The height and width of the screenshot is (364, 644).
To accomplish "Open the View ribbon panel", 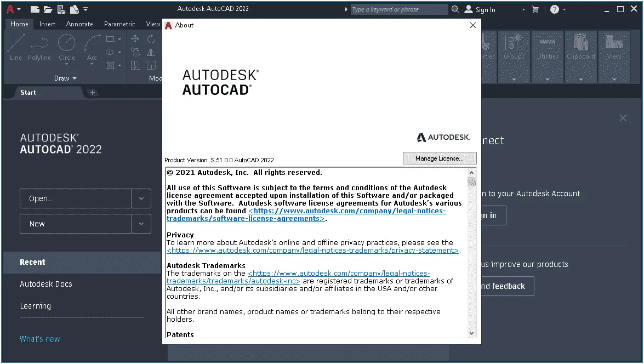I will pos(614,56).
